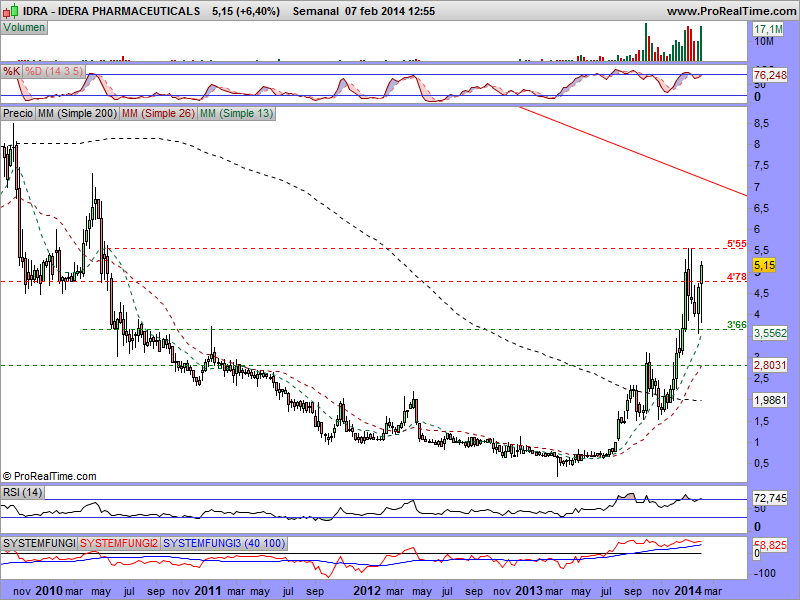Click the 5'55 resistance level label
Image resolution: width=800 pixels, height=600 pixels.
tap(736, 244)
